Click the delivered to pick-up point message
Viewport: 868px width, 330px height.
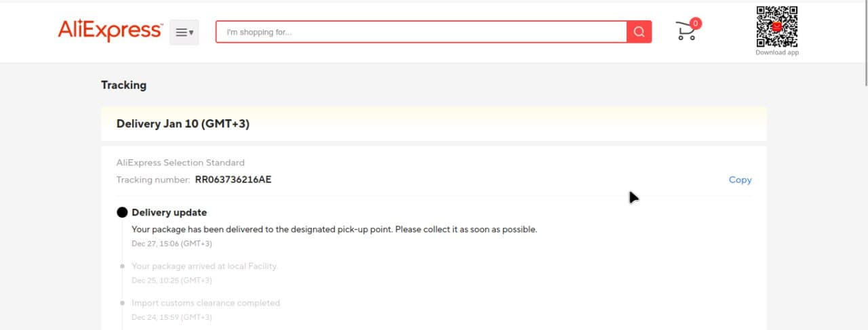click(334, 229)
